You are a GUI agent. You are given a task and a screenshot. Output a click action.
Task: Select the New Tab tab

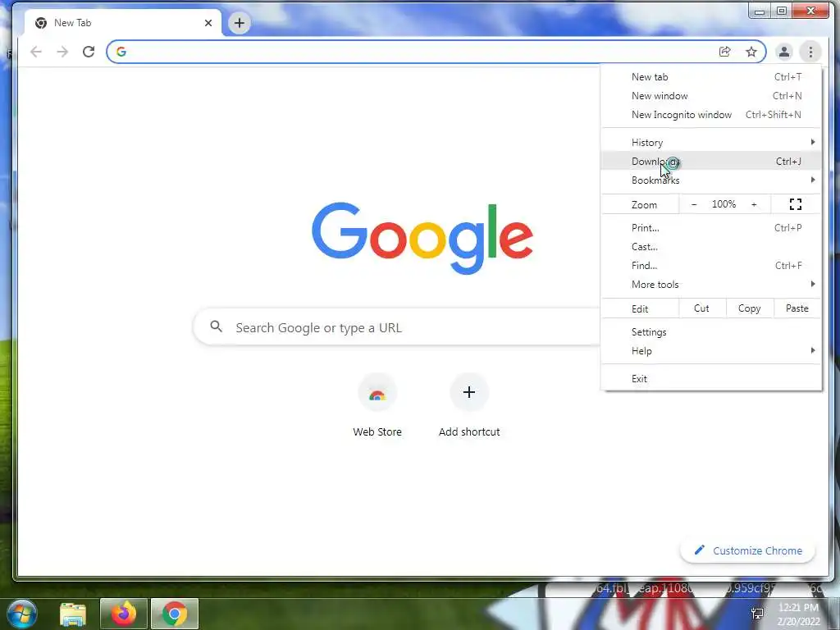[123, 23]
